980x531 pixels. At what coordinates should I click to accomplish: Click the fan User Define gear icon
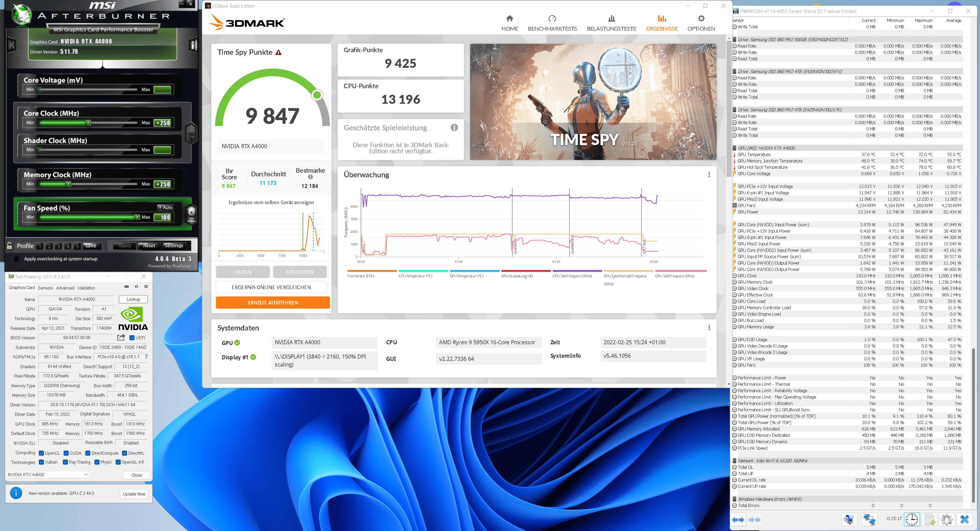(191, 215)
